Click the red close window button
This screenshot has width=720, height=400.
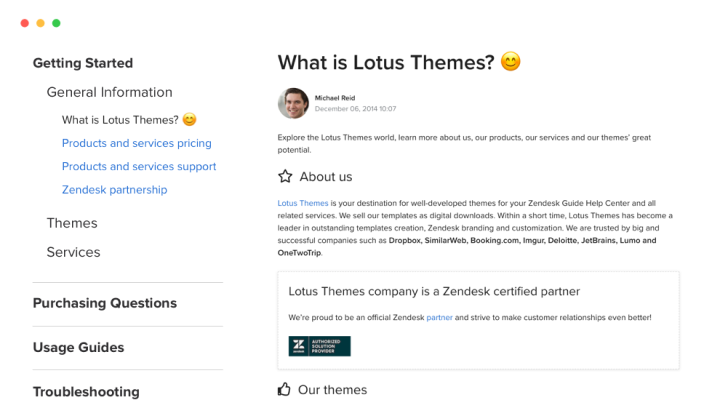[24, 23]
